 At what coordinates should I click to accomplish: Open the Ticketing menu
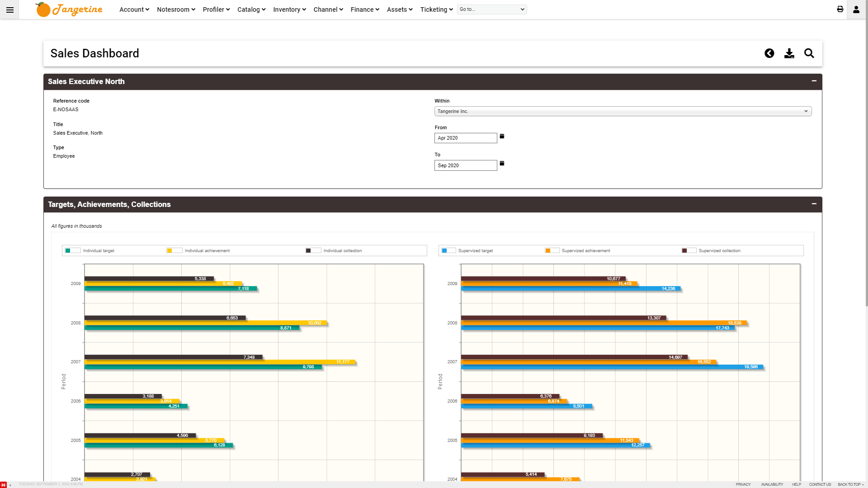(x=436, y=9)
